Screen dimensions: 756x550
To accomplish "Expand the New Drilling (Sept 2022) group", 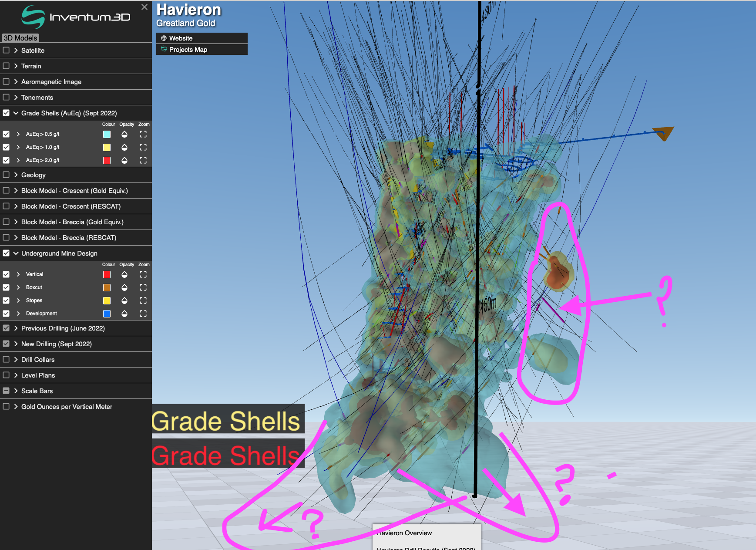I will 16,344.
